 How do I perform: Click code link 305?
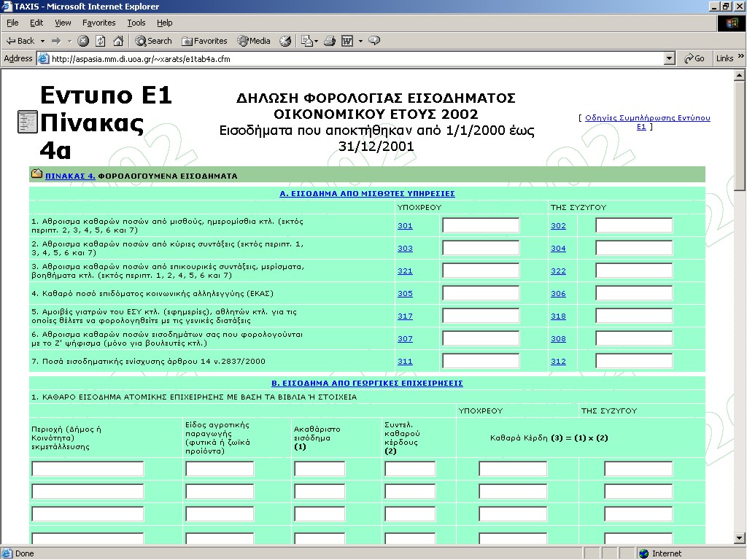click(405, 293)
